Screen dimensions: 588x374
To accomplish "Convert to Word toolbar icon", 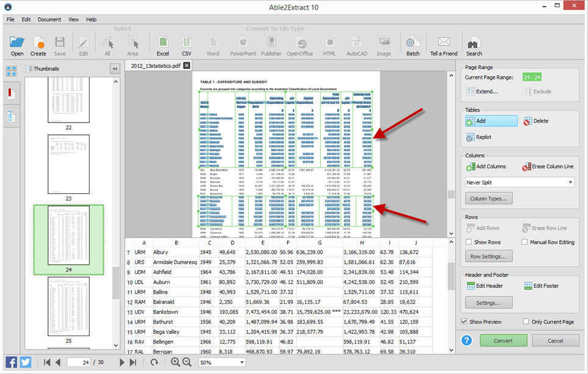I will coord(213,46).
